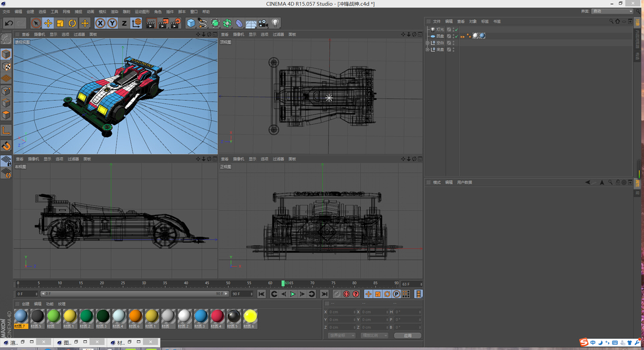Image resolution: width=644 pixels, height=350 pixels.
Task: Maximize the perspective viewport toggle icon
Action: [215, 34]
